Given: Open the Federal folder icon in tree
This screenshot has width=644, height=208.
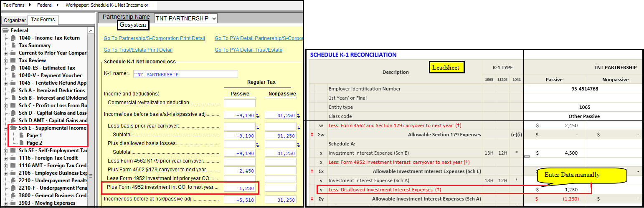Looking at the screenshot, I should [x=5, y=30].
